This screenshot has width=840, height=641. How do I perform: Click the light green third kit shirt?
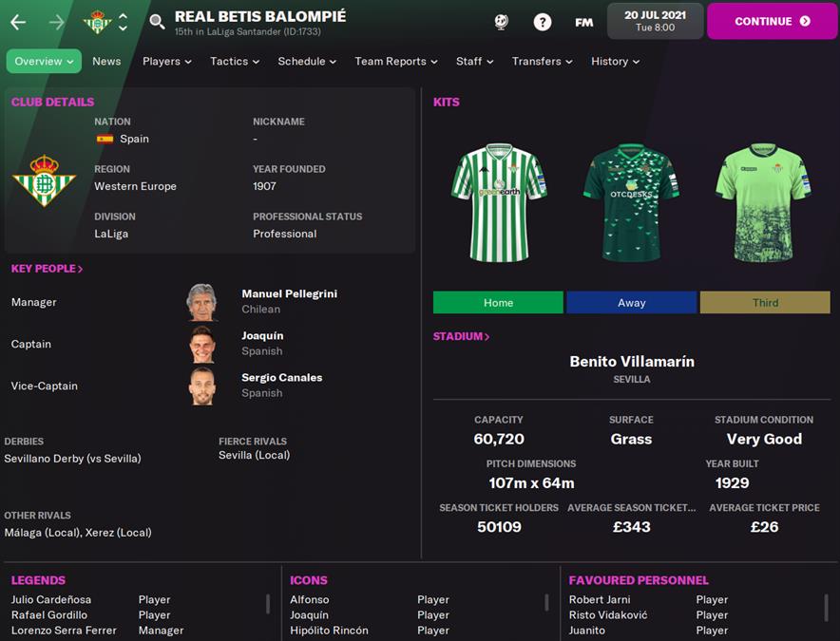[x=765, y=202]
